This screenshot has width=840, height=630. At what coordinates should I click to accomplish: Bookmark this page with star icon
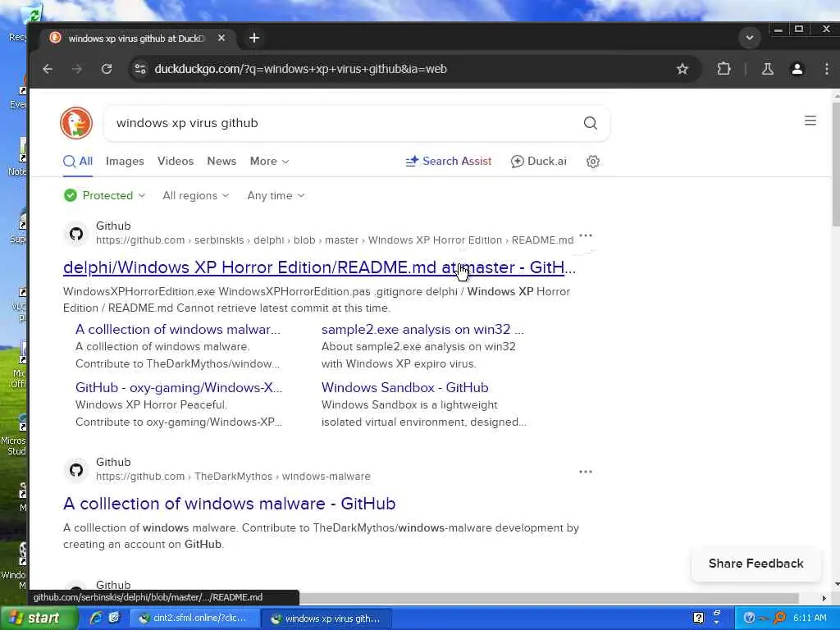click(682, 69)
